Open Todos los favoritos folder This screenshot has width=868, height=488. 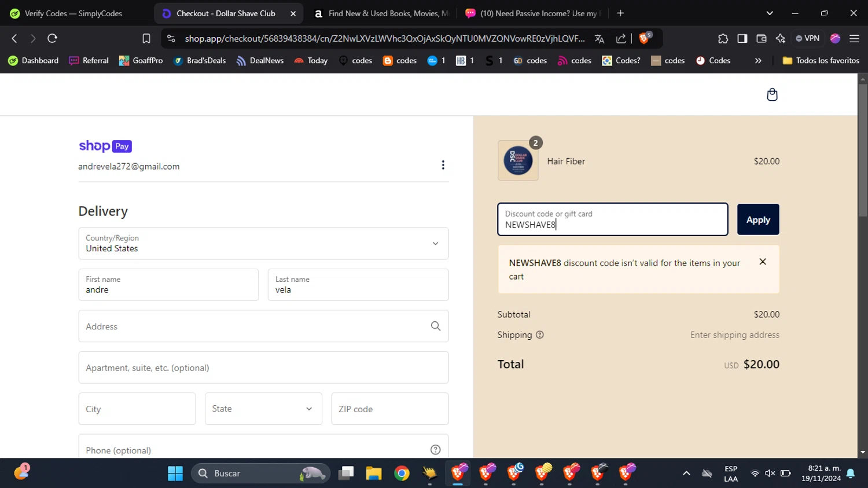[x=821, y=60]
